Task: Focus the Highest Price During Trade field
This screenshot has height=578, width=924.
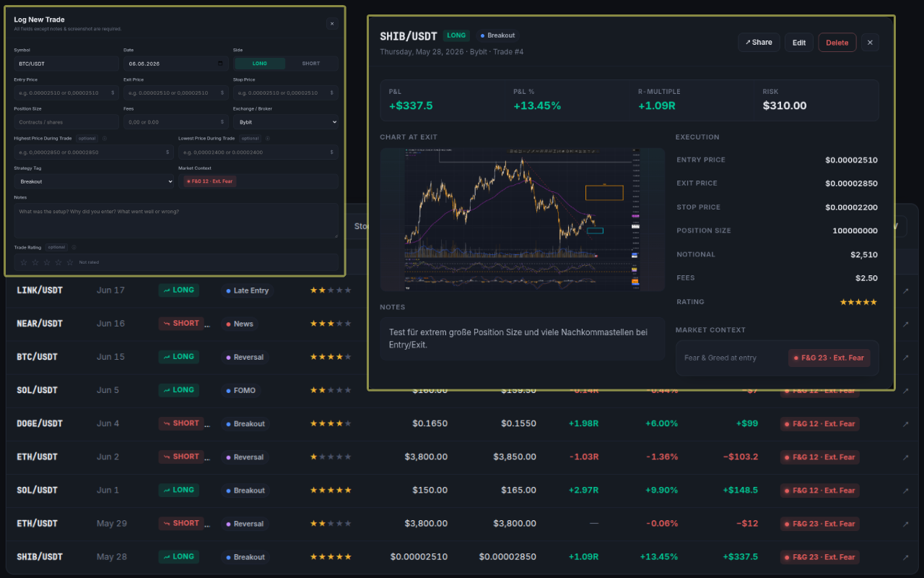Action: [93, 152]
